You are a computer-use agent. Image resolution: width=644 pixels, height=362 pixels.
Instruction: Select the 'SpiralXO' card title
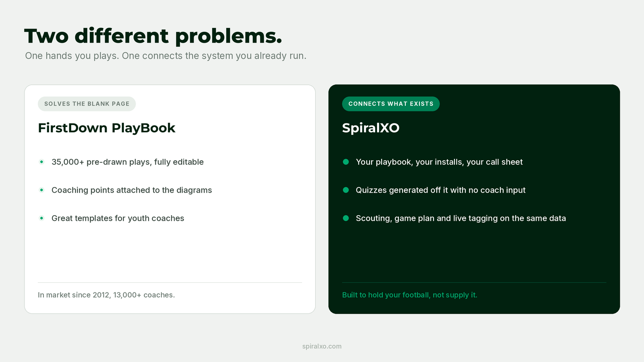371,128
